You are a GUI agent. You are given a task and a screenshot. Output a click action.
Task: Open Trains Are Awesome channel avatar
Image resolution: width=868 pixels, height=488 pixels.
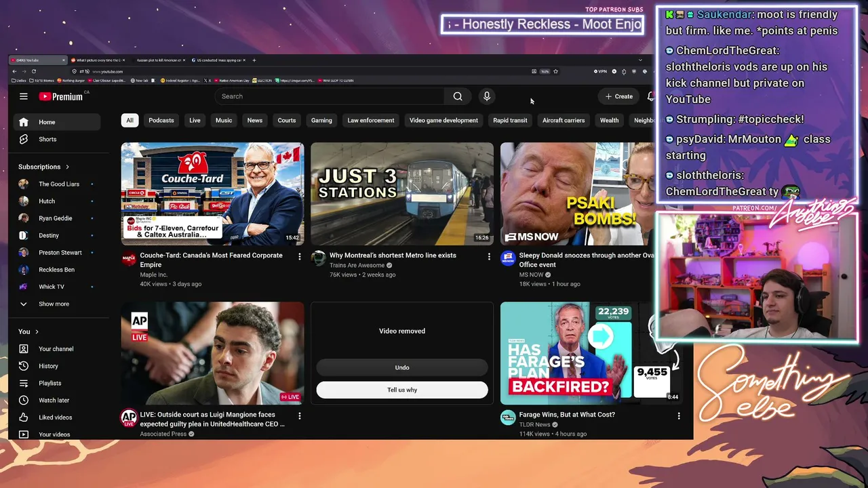tap(318, 258)
